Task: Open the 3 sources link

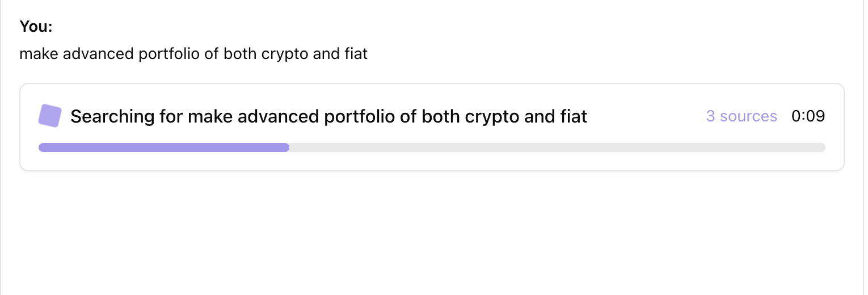Action: click(741, 116)
